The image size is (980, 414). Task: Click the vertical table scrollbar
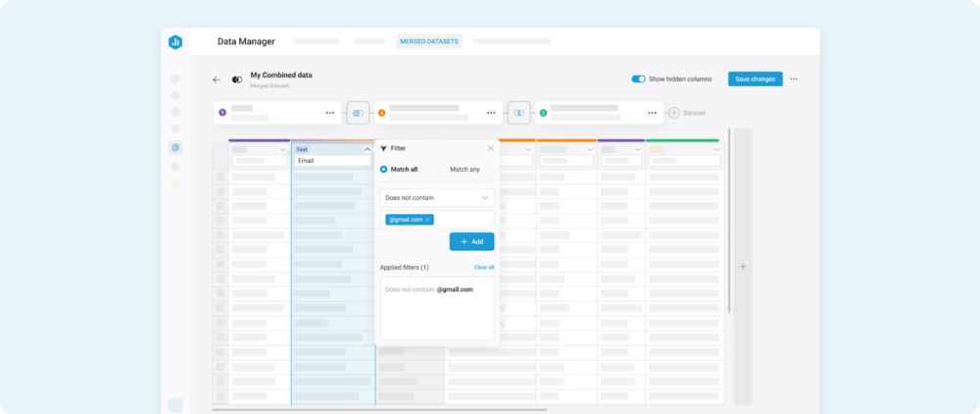pos(729,220)
